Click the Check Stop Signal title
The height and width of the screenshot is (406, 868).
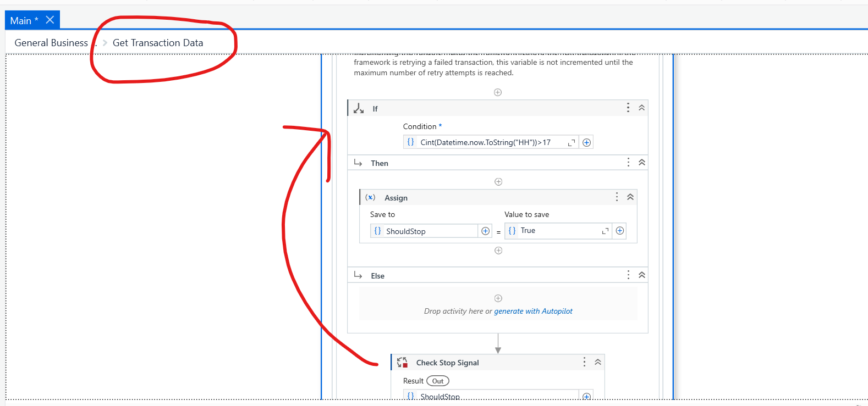pyautogui.click(x=448, y=363)
